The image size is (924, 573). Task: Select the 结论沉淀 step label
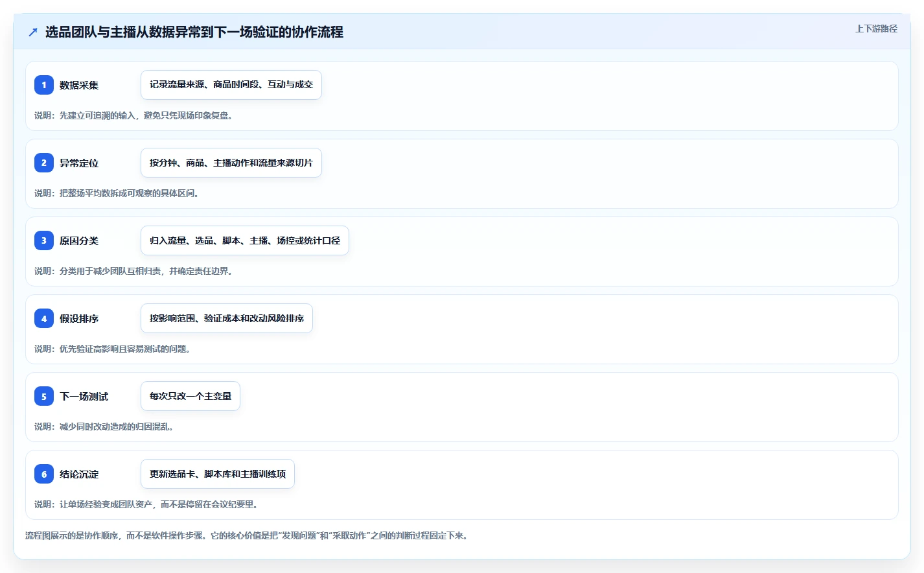click(x=79, y=474)
